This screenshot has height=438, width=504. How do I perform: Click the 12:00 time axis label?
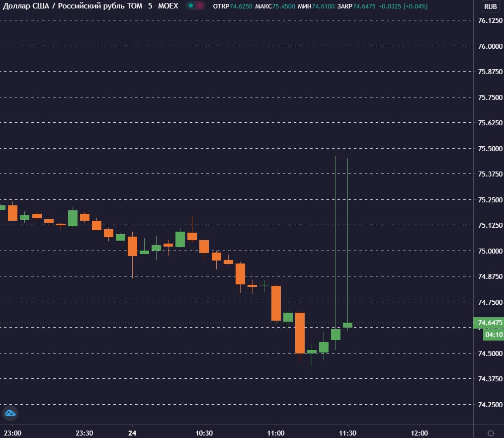coord(419,433)
